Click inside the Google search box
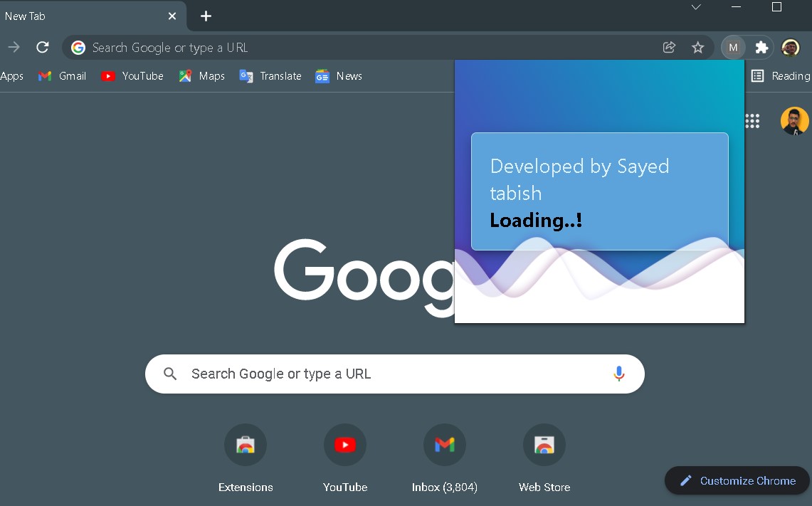812x506 pixels. (356, 373)
